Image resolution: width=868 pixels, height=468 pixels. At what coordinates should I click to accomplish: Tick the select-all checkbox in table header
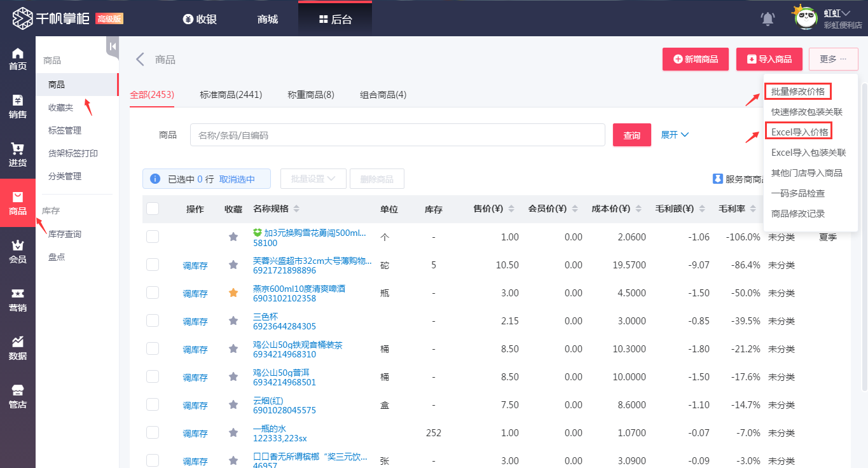click(x=153, y=209)
